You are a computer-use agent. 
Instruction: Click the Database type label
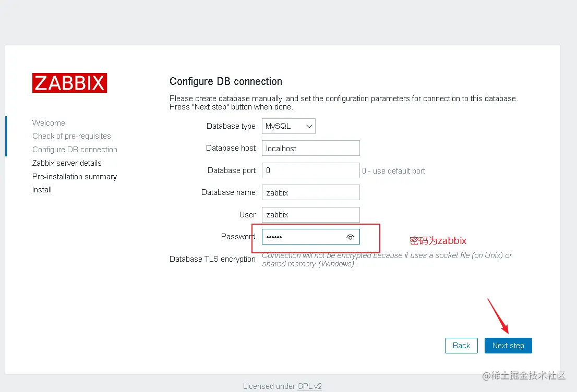pos(231,126)
